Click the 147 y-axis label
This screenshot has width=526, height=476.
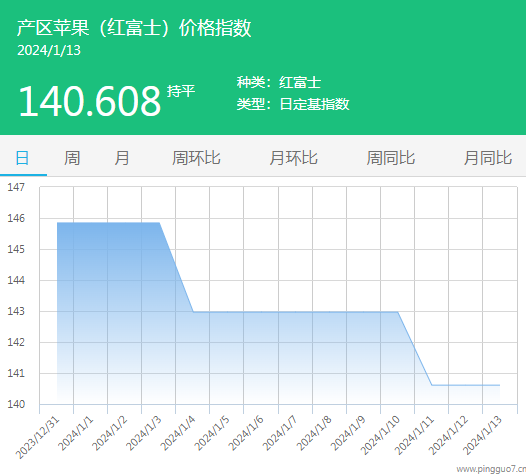(16, 187)
